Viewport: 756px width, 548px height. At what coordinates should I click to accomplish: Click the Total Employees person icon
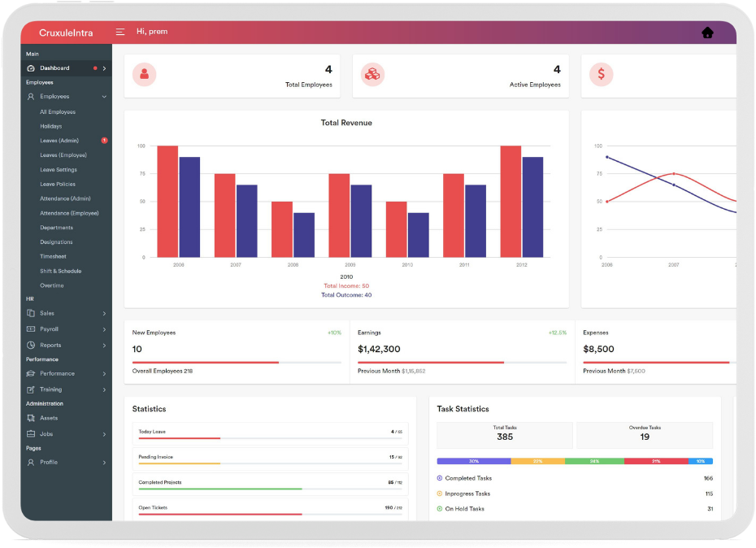coord(145,75)
